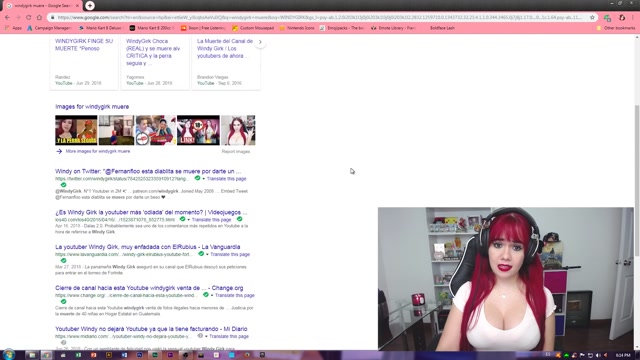Open the Custom Mousepad bookmark
640x360 pixels.
253,28
